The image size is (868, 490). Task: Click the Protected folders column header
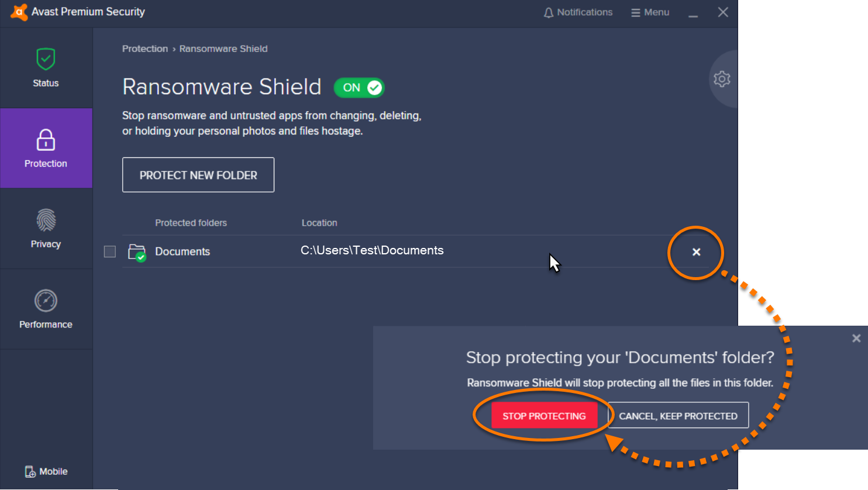click(x=191, y=223)
